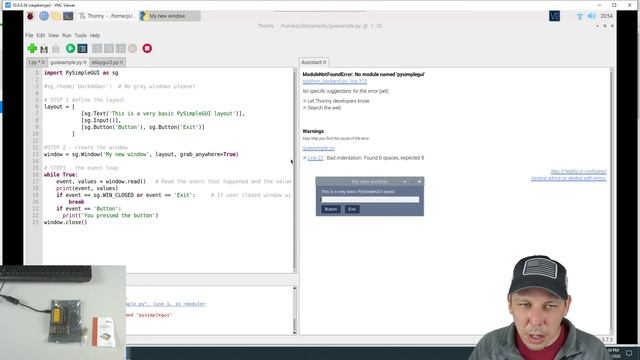Click the WiFi network tray icon
The height and width of the screenshot is (360, 640).
(580, 16)
